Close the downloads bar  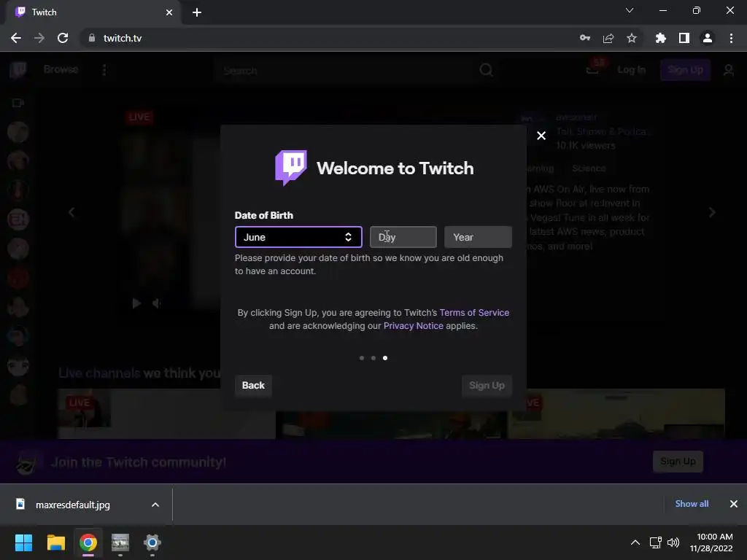click(734, 504)
